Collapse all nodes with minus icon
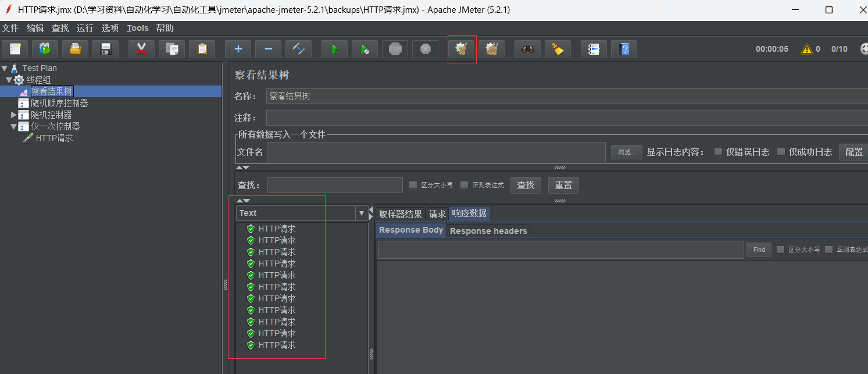Screen dimensions: 868x374 [x=268, y=49]
